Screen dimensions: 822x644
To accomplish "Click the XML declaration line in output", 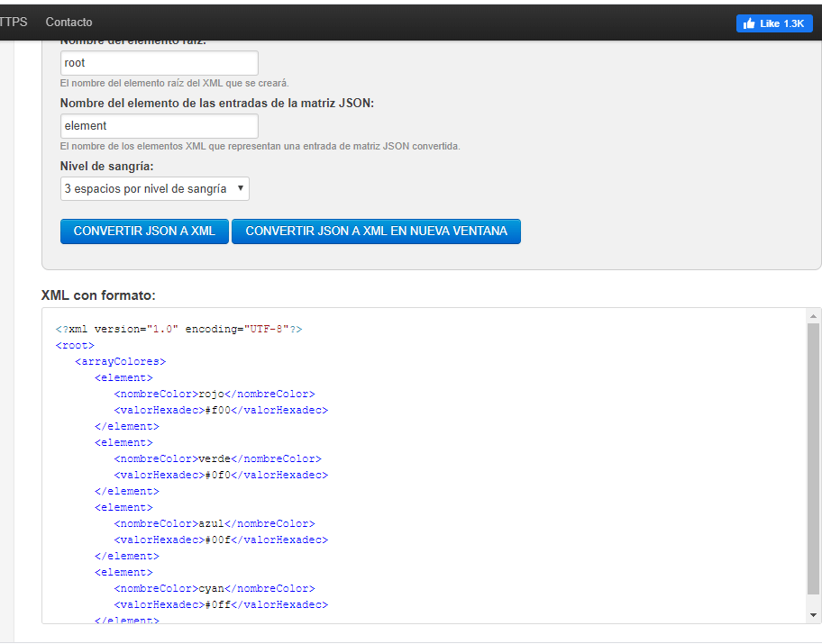I will click(x=178, y=329).
